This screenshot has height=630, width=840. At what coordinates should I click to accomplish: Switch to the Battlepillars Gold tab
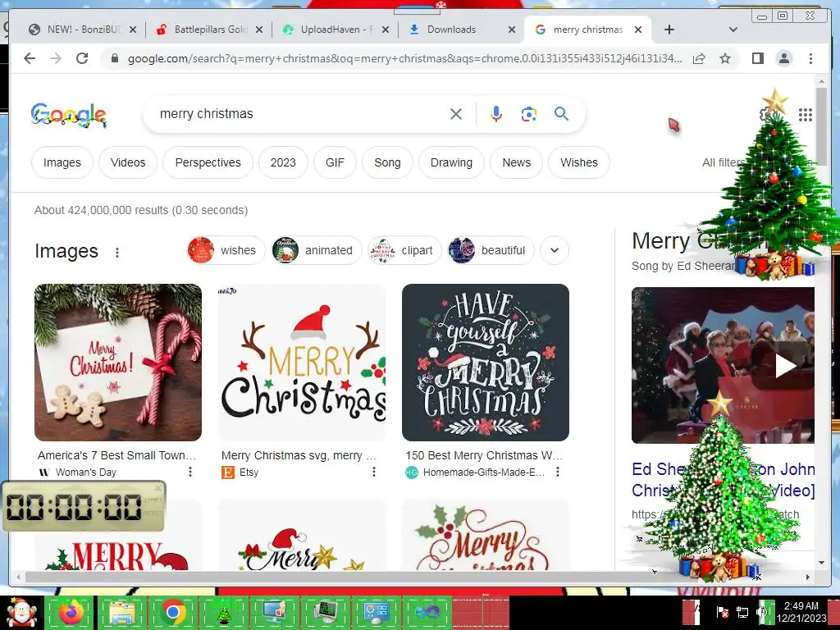(209, 30)
